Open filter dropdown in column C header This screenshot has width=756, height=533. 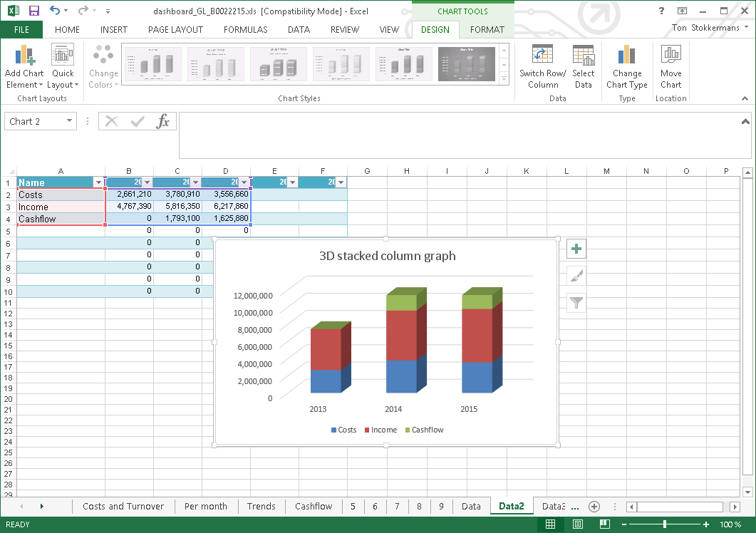[x=195, y=182]
